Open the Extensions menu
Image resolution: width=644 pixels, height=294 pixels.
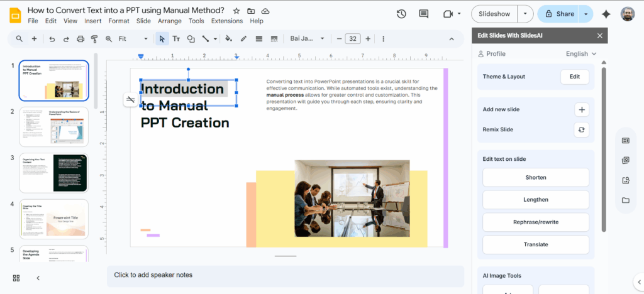[227, 21]
